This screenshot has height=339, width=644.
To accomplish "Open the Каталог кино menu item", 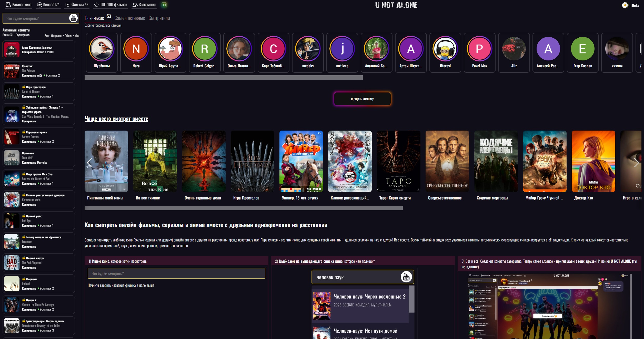I will tap(19, 5).
